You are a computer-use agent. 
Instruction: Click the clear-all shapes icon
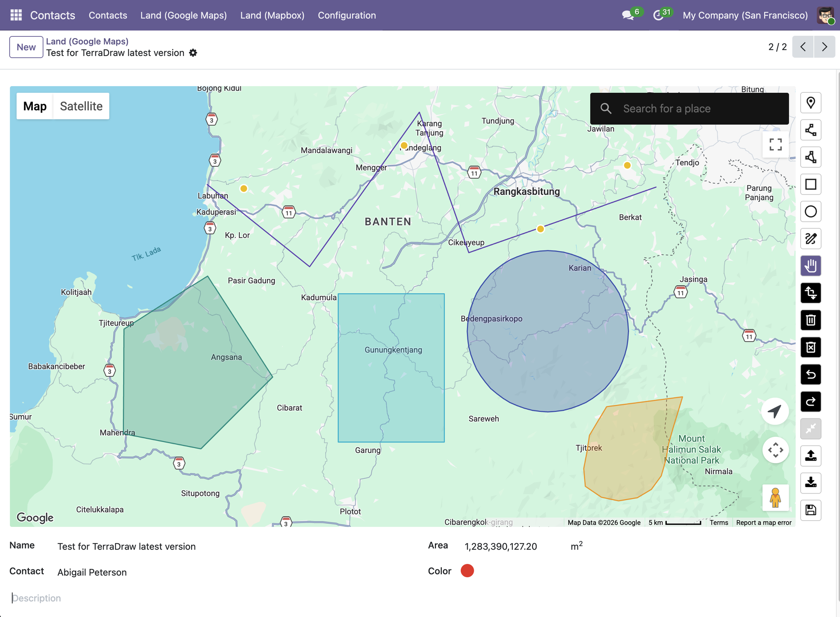[x=811, y=347]
